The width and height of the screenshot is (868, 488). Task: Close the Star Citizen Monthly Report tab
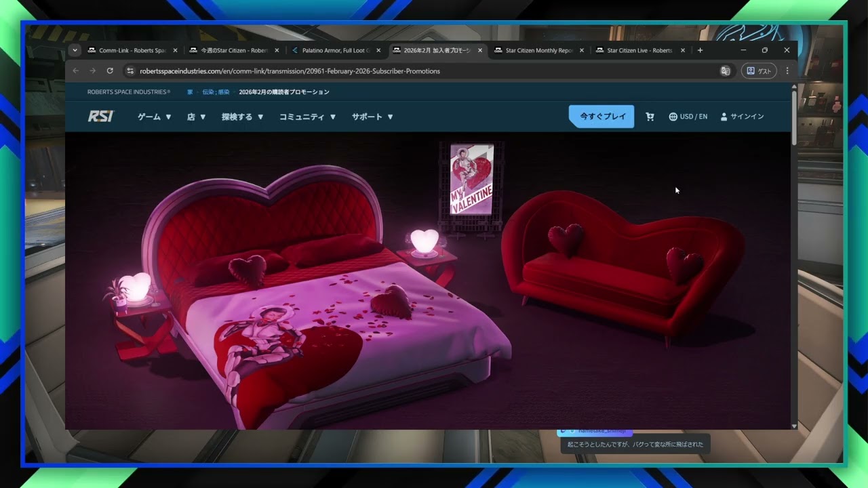[x=582, y=50]
